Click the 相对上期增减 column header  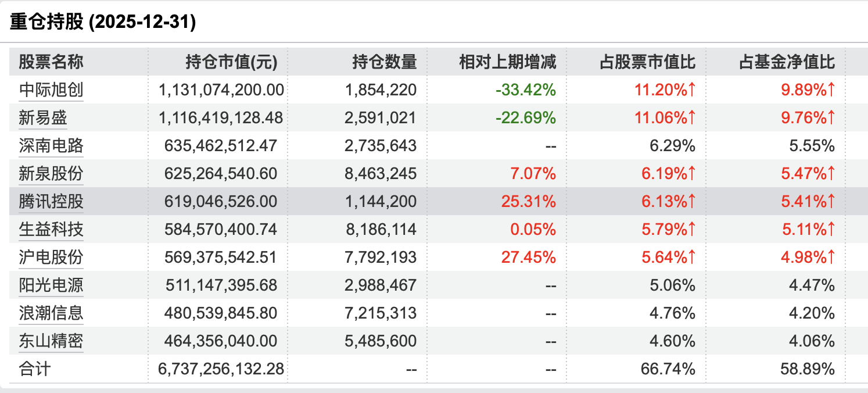pyautogui.click(x=508, y=62)
